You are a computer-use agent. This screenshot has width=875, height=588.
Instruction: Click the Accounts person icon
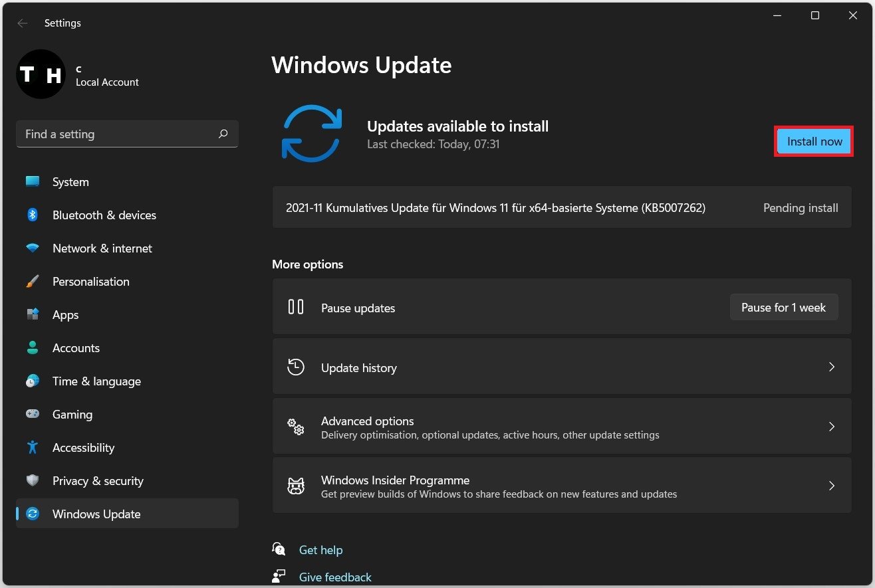33,348
